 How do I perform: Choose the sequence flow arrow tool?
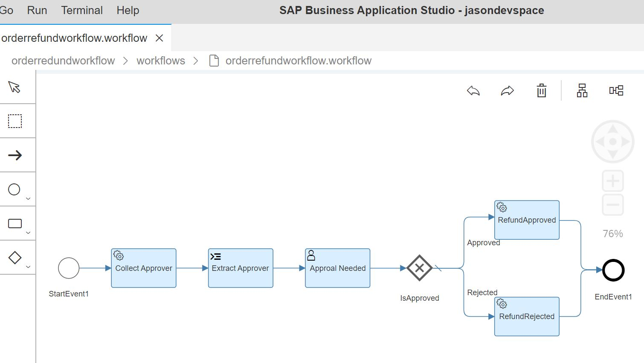(x=15, y=155)
